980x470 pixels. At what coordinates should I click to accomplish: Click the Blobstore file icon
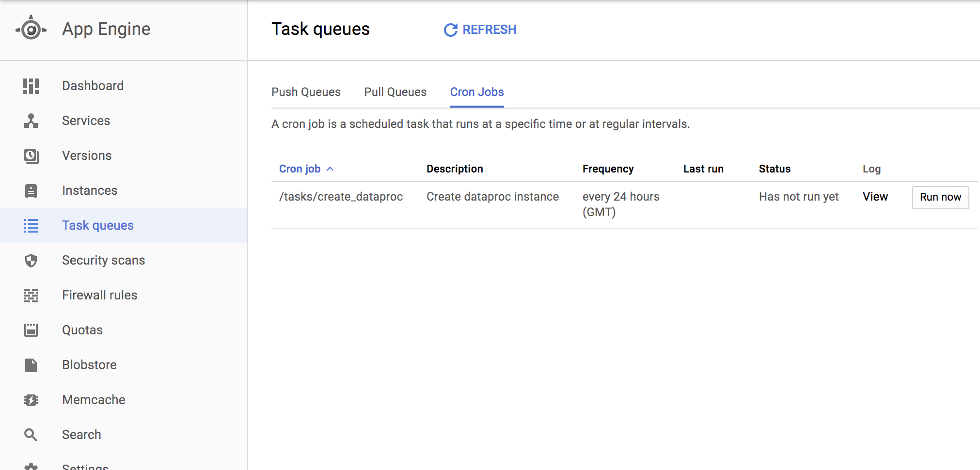[x=31, y=365]
